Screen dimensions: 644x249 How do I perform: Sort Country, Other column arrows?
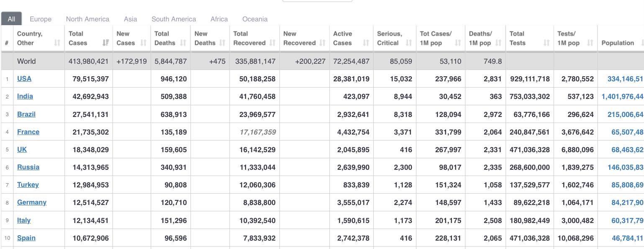pos(57,43)
